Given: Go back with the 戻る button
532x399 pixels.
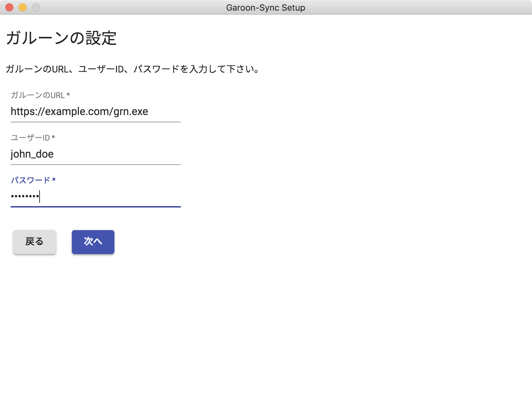Looking at the screenshot, I should (x=35, y=242).
